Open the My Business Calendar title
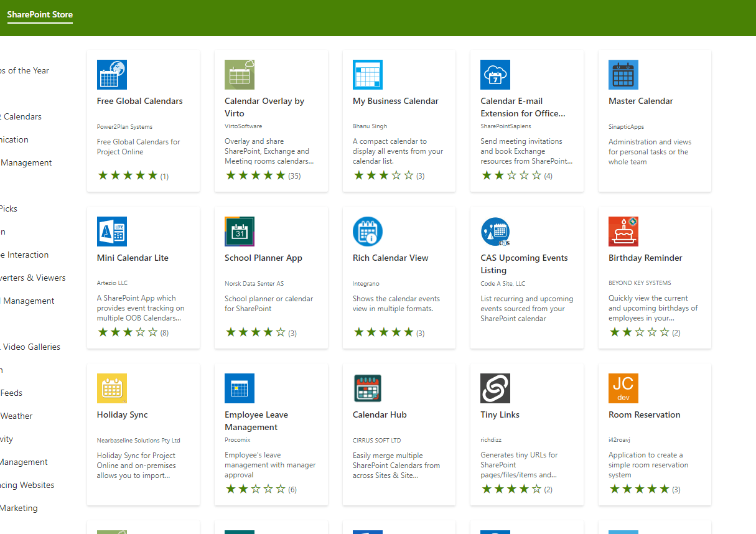 (x=396, y=101)
